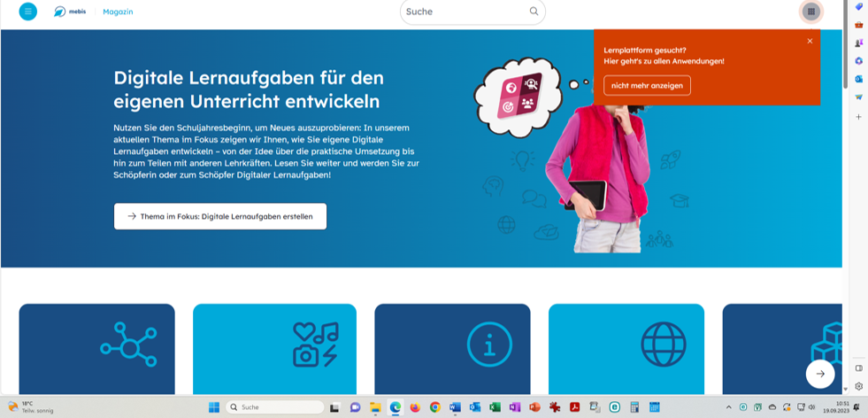Launch Google Chrome from taskbar
868x418 pixels.
pos(435,407)
